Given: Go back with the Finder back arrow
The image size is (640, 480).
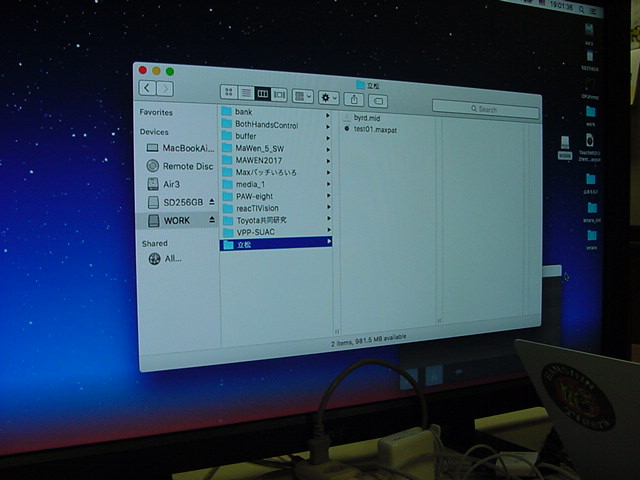Looking at the screenshot, I should pos(147,88).
